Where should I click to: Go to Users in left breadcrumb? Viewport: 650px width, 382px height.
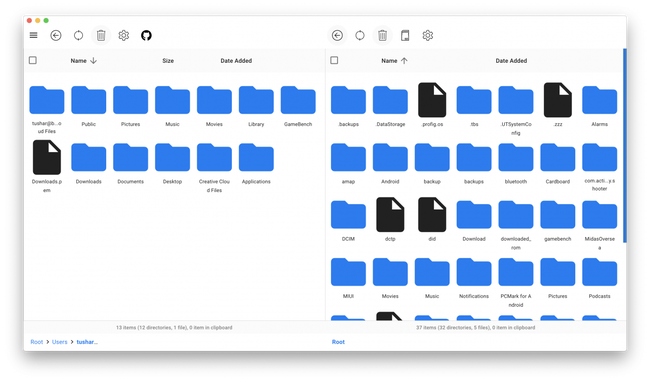click(x=59, y=342)
